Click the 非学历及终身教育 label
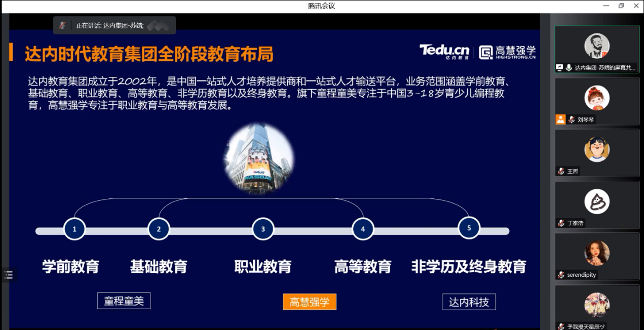This screenshot has width=644, height=330. click(469, 266)
